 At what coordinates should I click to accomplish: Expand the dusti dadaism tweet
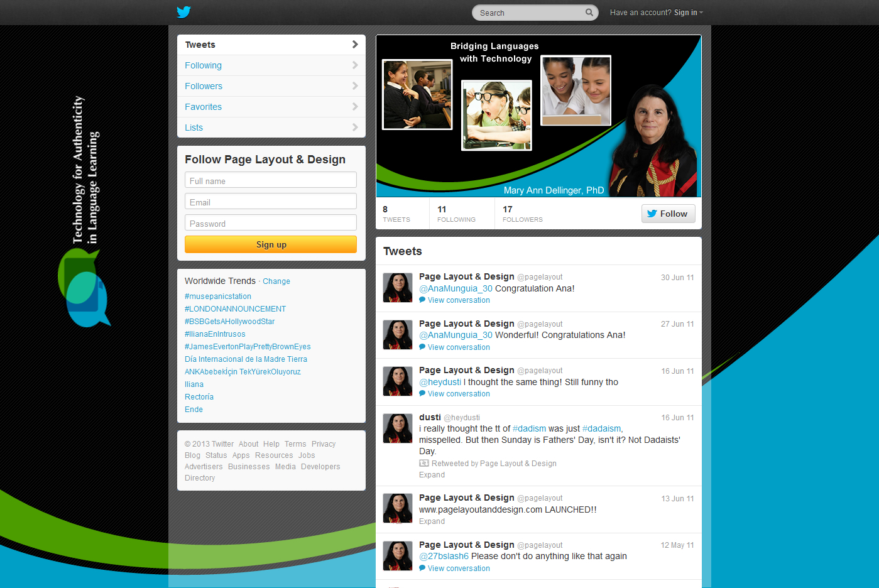click(432, 475)
